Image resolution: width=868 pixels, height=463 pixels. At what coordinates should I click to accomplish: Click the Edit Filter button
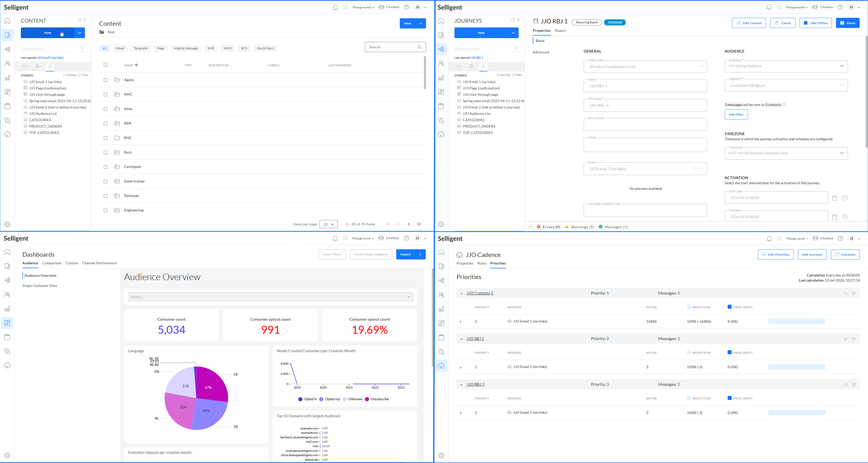[x=736, y=115]
